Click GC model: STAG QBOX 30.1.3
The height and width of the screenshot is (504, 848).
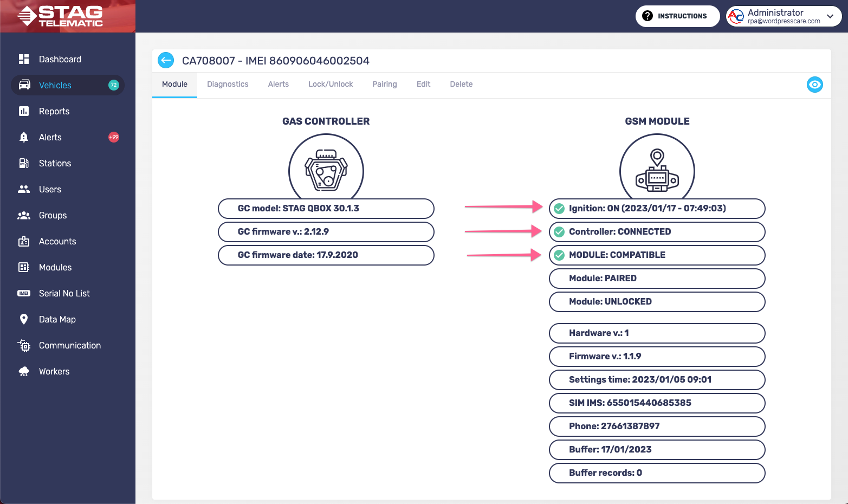pos(326,209)
